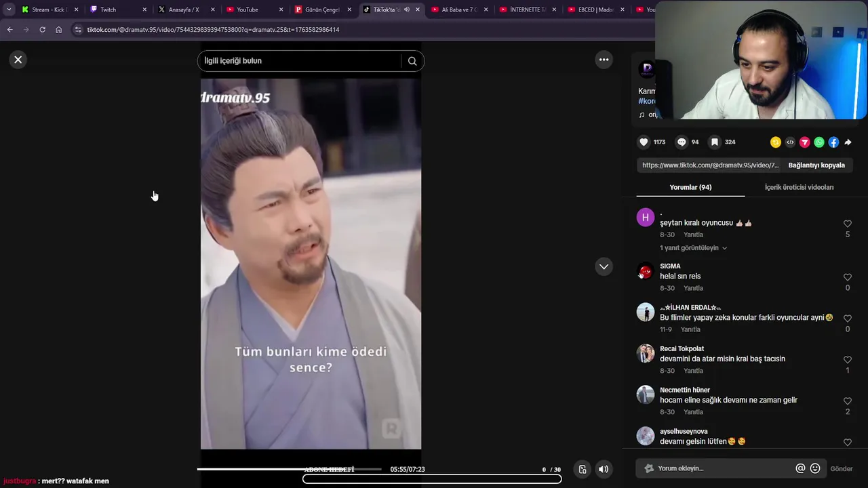This screenshot has height=488, width=868.
Task: Switch to İçerik üreticisi videoları tab
Action: (x=799, y=187)
